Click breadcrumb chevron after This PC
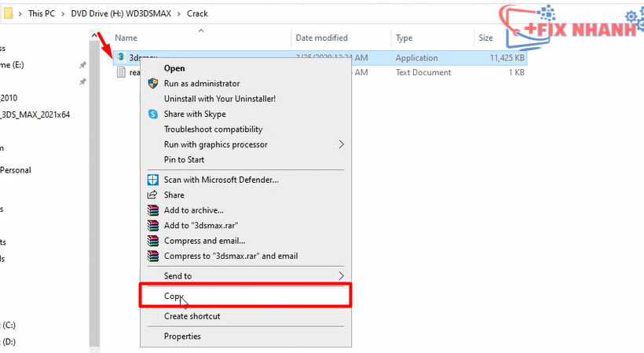Screen dimensions: 644x353 pyautogui.click(x=61, y=14)
